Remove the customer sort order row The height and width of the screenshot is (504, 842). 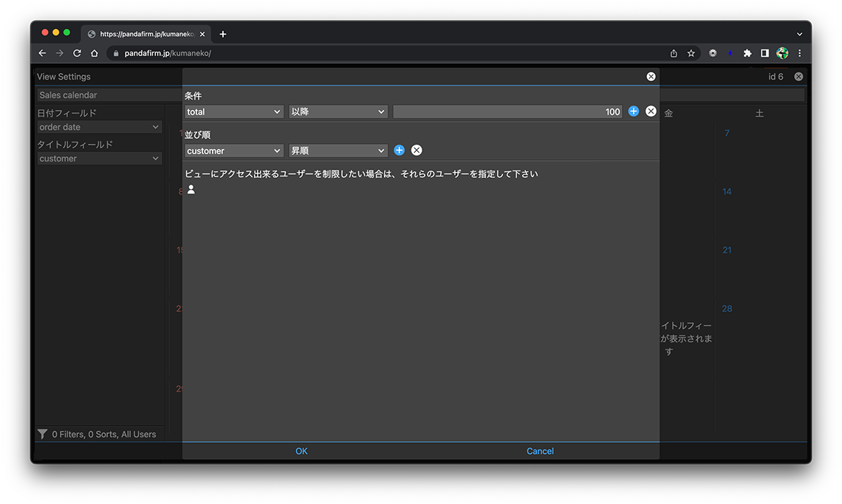(417, 151)
